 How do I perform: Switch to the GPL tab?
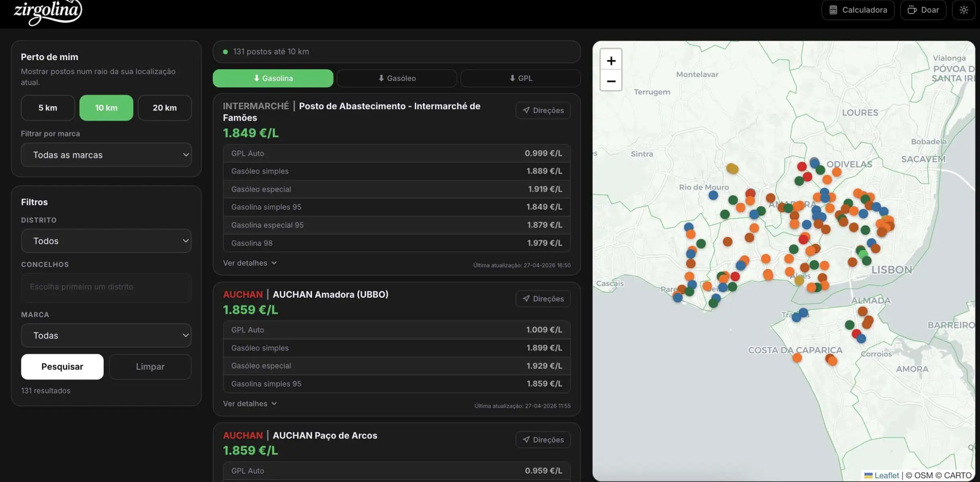520,78
